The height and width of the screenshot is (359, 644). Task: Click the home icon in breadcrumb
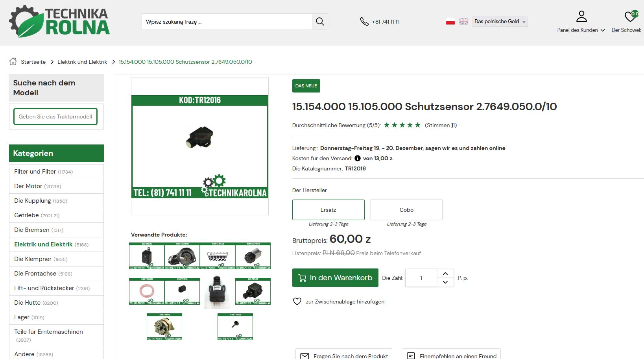coord(13,61)
